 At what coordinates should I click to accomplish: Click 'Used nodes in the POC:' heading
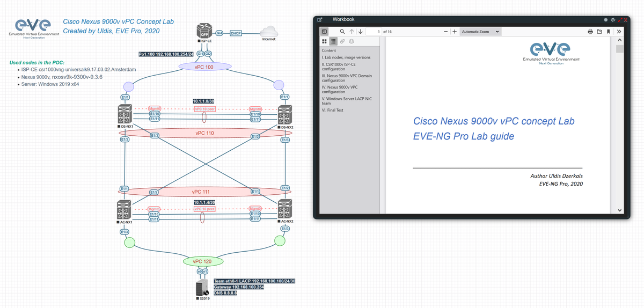tap(37, 62)
